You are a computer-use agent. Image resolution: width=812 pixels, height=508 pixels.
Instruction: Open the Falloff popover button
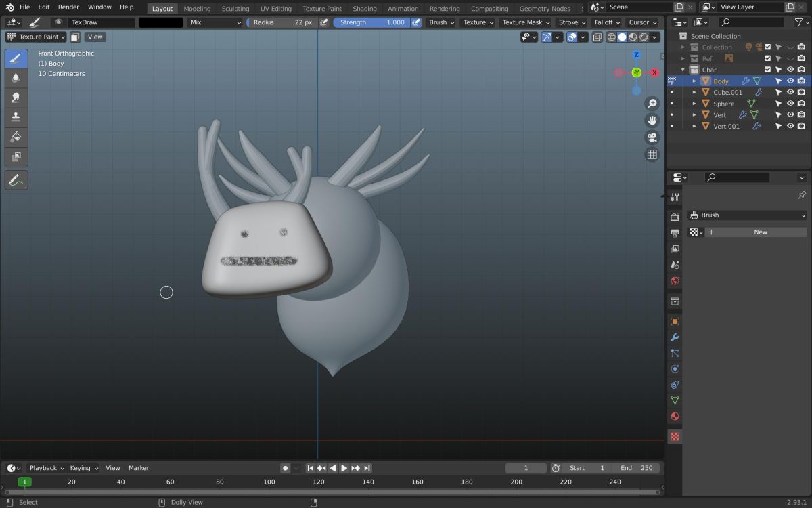coord(607,22)
